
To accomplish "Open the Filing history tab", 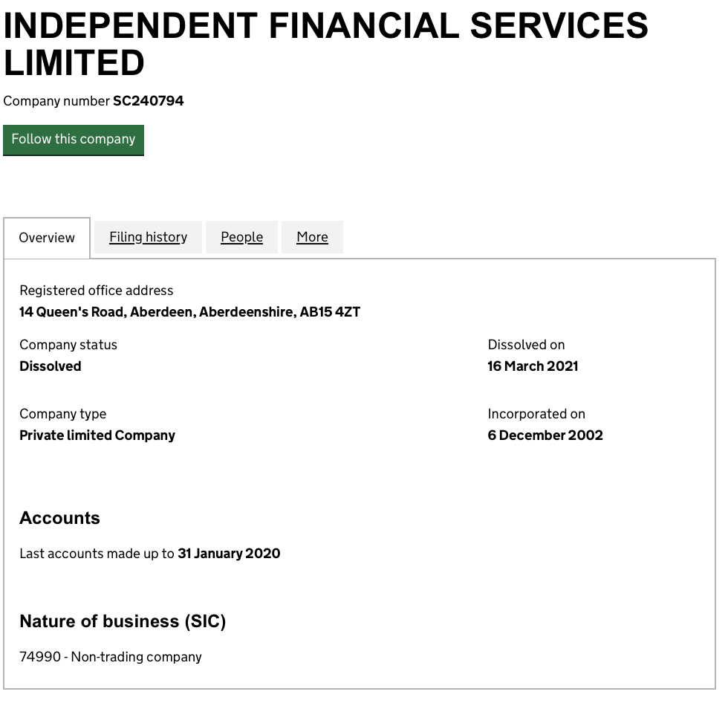I will 148,237.
